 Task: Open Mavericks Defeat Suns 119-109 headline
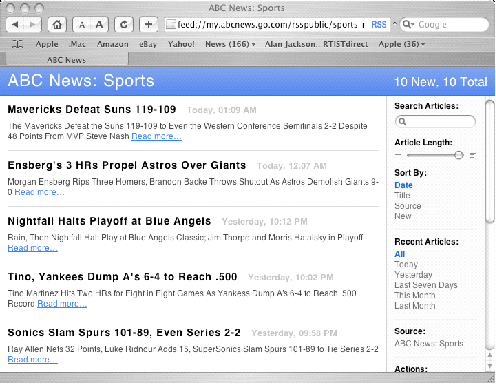tap(92, 109)
